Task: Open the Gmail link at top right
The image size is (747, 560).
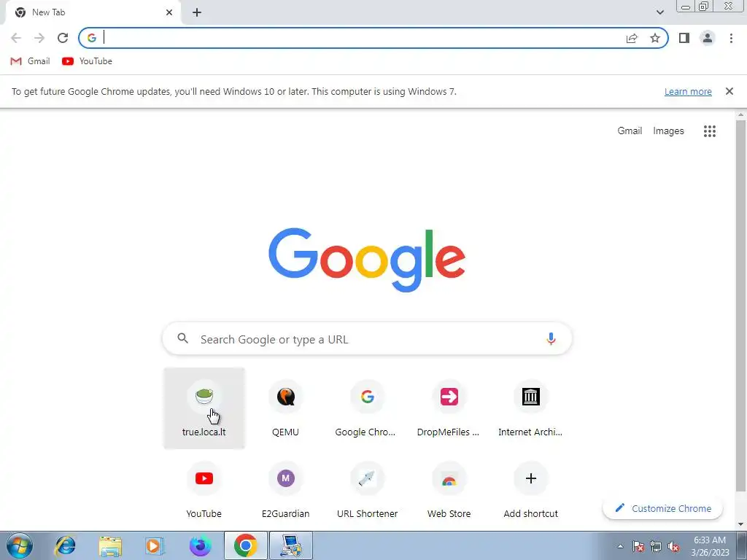Action: click(630, 131)
